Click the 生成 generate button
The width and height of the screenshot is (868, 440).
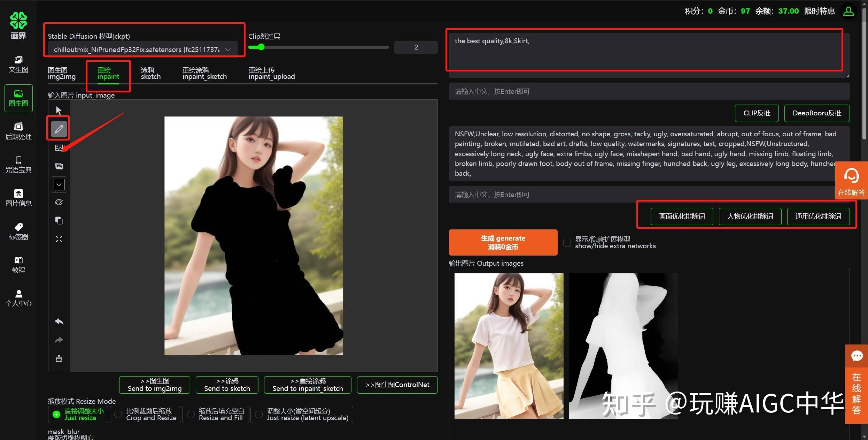[x=503, y=242]
